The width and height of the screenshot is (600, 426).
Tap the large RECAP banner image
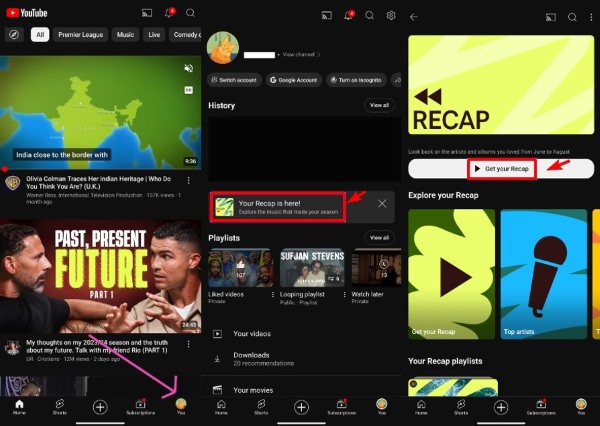pyautogui.click(x=501, y=85)
